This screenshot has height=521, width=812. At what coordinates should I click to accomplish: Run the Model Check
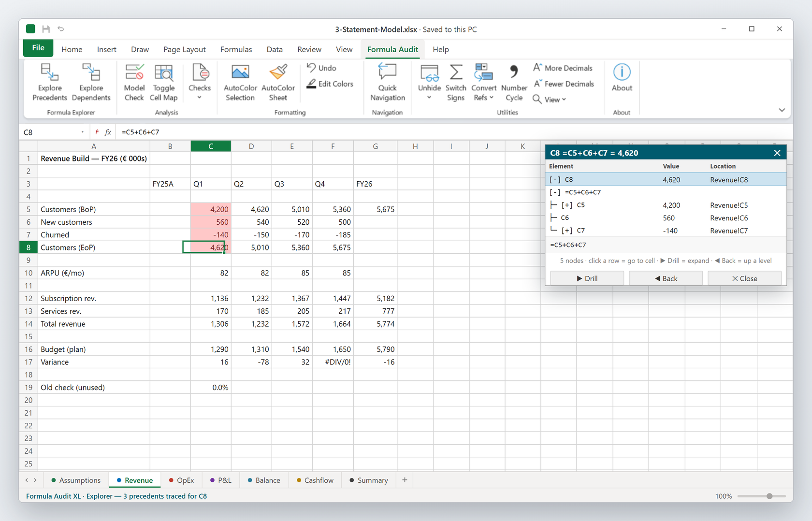(x=134, y=82)
